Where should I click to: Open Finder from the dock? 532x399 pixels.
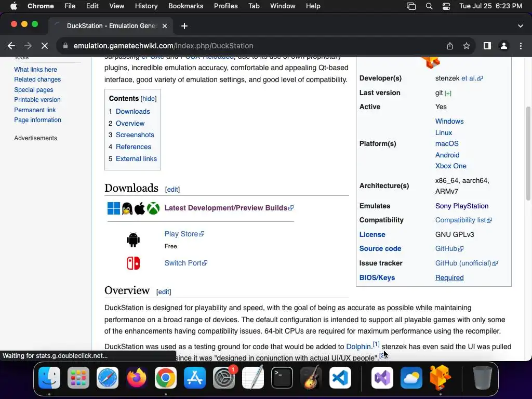pos(49,378)
